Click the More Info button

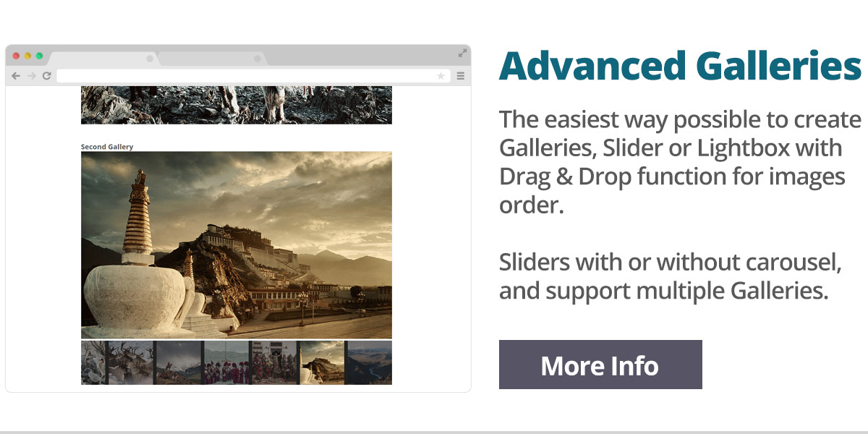point(600,365)
